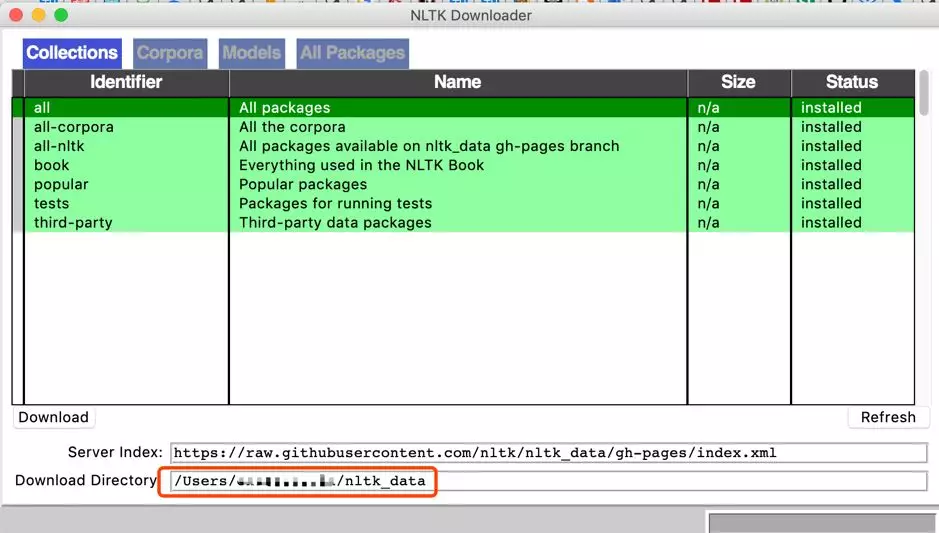Select the 'tests' identifier

click(52, 204)
